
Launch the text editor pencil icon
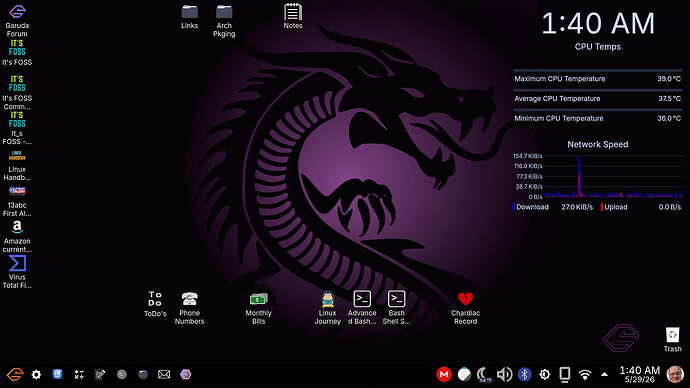[100, 374]
